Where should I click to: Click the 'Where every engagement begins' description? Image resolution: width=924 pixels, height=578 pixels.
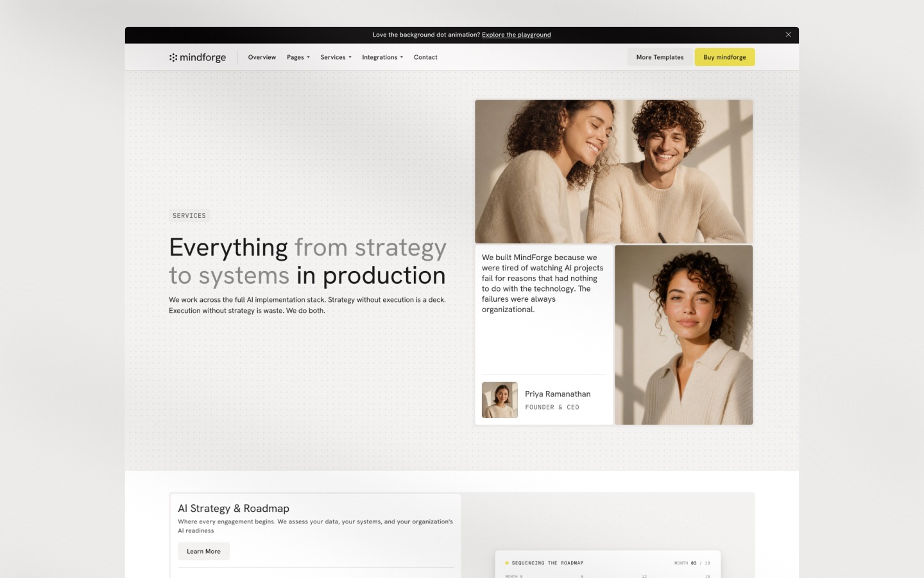315,526
